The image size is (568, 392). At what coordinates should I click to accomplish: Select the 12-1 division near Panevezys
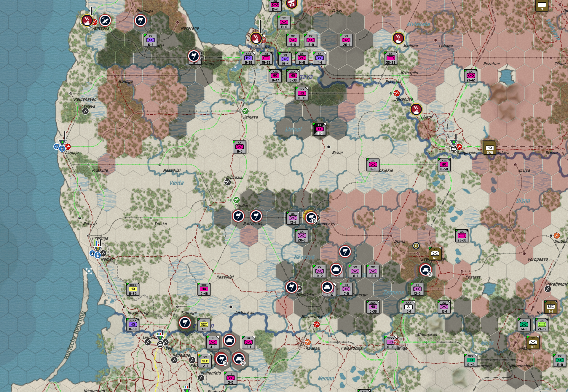[293, 218]
